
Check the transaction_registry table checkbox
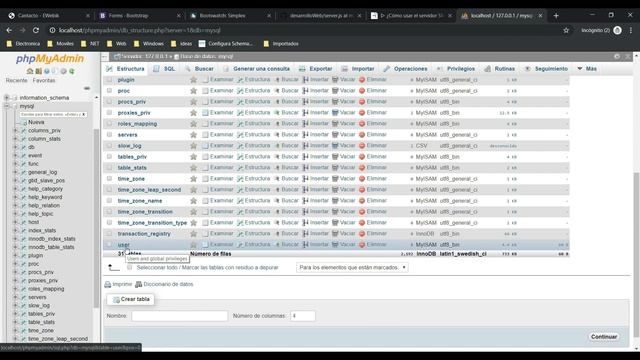tap(109, 233)
